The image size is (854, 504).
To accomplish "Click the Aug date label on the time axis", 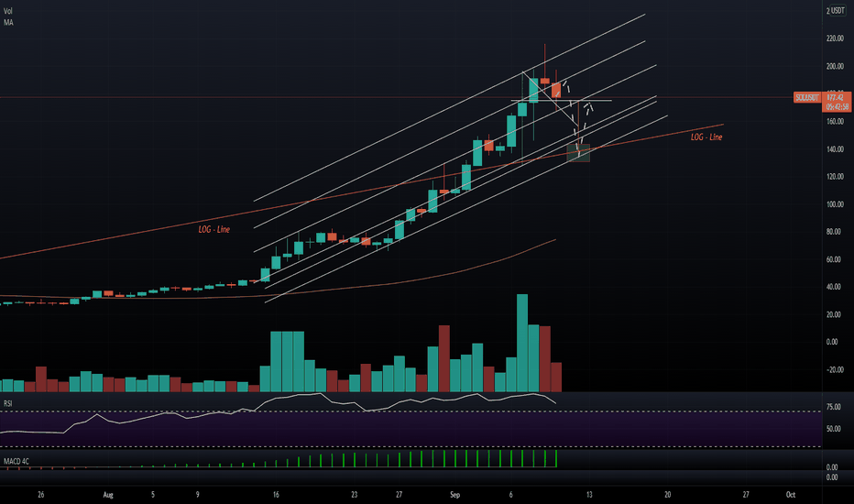I will (x=108, y=495).
